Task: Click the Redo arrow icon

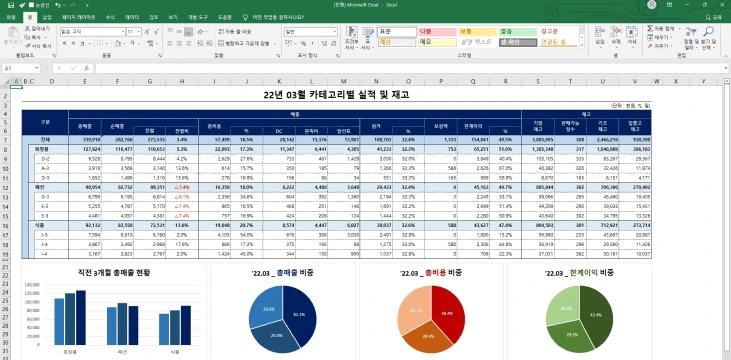Action: tap(72, 5)
